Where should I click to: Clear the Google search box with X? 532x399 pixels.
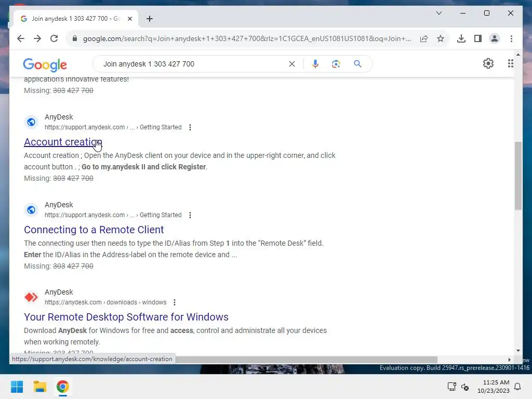click(292, 64)
